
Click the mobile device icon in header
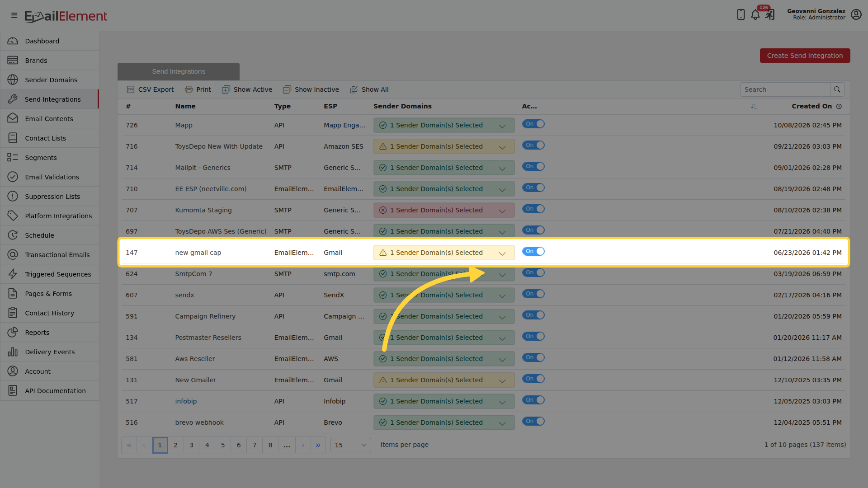click(741, 14)
